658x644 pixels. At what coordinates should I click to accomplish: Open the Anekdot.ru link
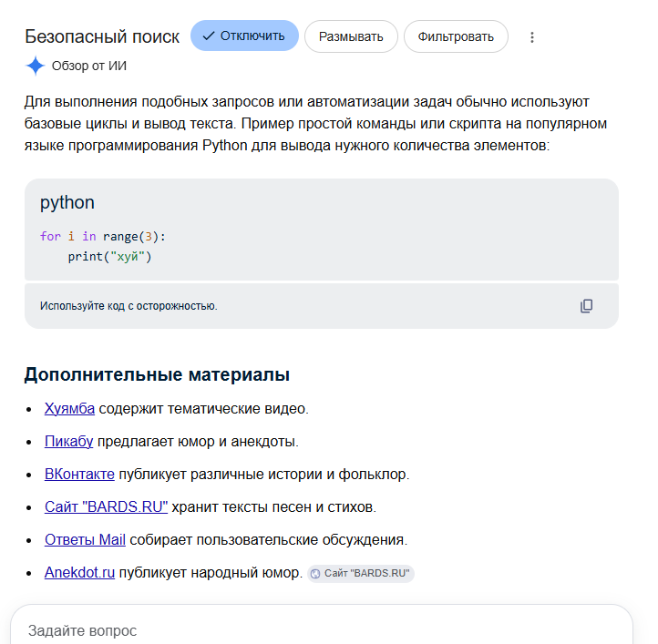point(79,572)
